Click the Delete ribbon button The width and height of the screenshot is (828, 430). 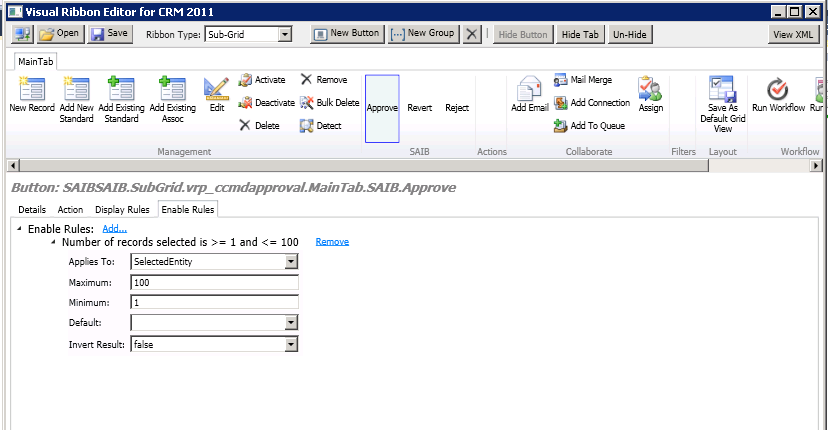tap(259, 125)
